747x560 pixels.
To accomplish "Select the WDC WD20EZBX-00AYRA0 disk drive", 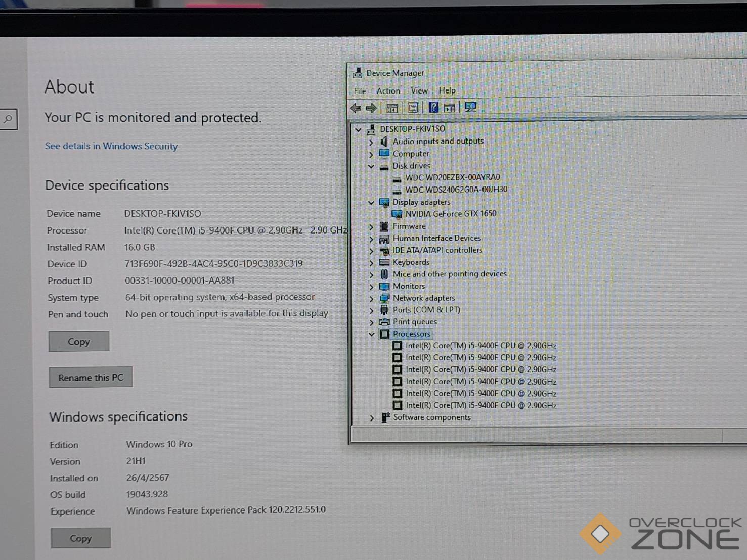I will (x=452, y=177).
